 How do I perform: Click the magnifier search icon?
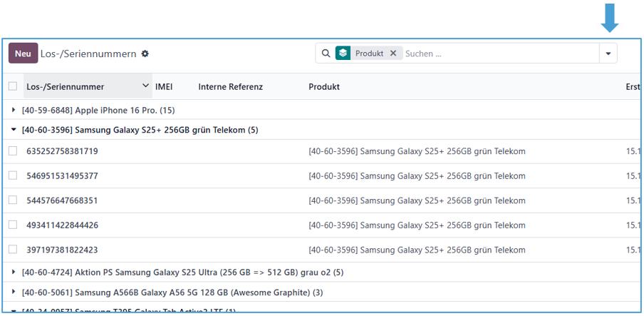pos(326,53)
